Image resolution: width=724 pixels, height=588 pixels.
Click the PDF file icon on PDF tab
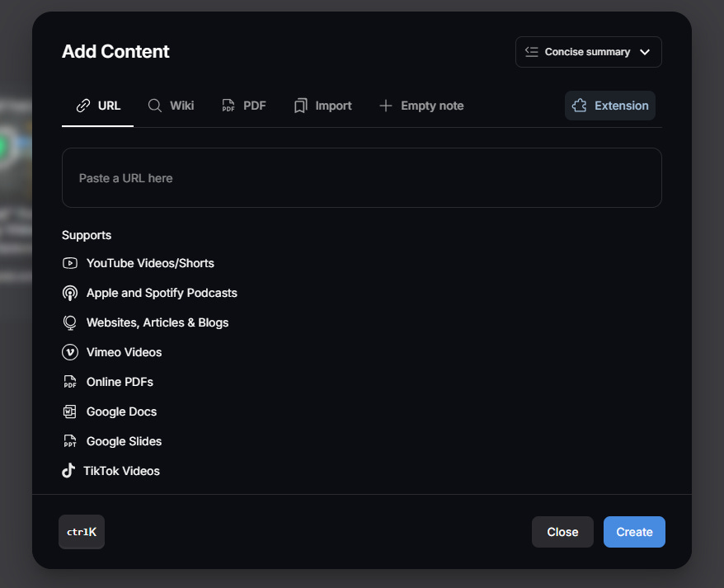228,106
